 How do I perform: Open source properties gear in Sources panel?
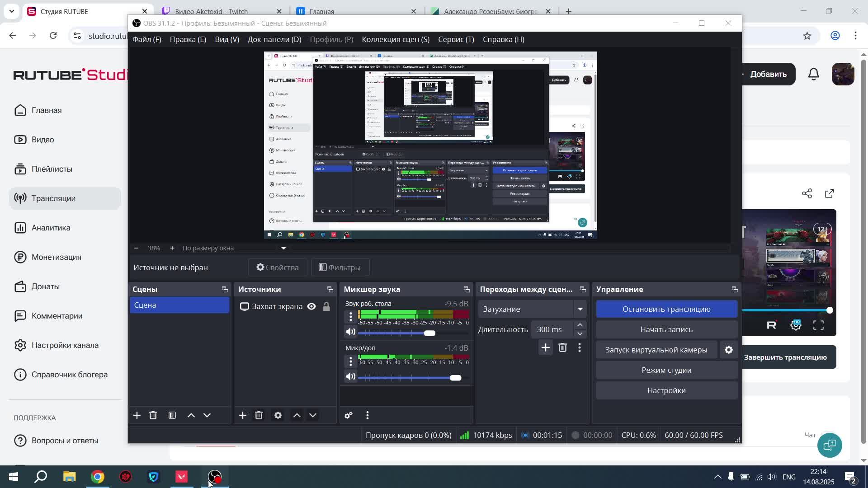(278, 415)
